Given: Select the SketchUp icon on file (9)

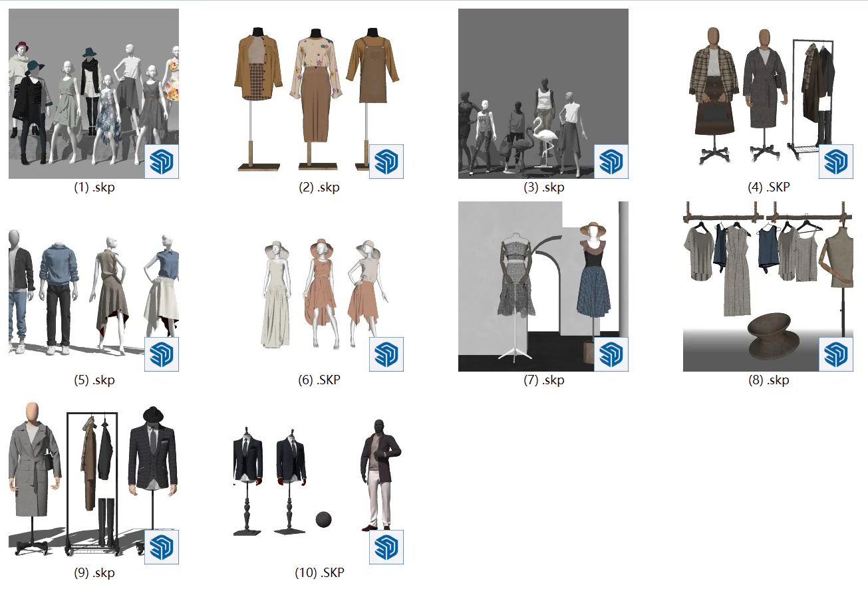Looking at the screenshot, I should tap(162, 546).
